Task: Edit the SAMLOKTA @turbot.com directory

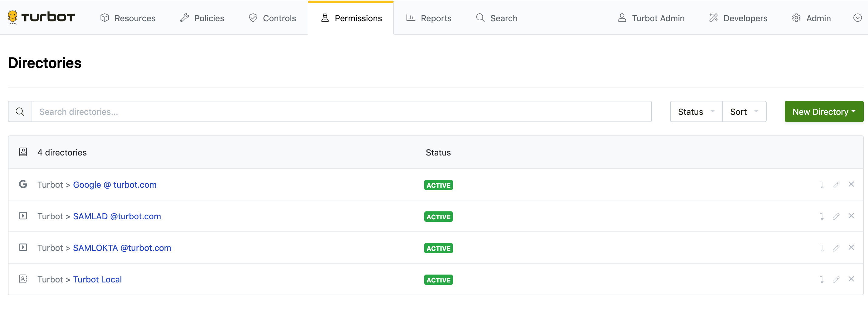Action: pyautogui.click(x=836, y=248)
